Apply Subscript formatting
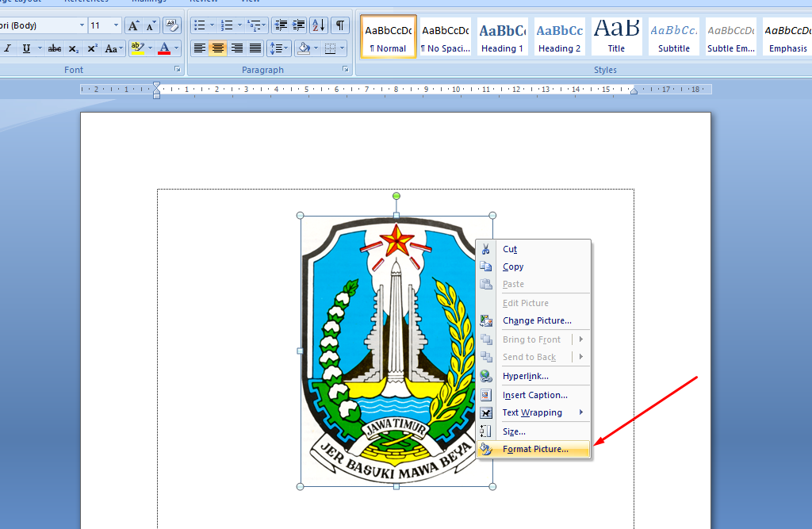This screenshot has height=529, width=812. pos(74,48)
